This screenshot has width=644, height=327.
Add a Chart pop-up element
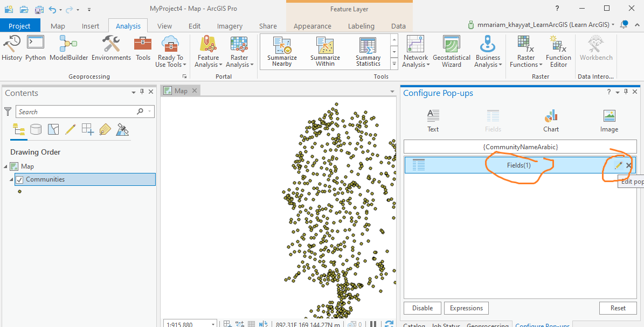point(551,120)
